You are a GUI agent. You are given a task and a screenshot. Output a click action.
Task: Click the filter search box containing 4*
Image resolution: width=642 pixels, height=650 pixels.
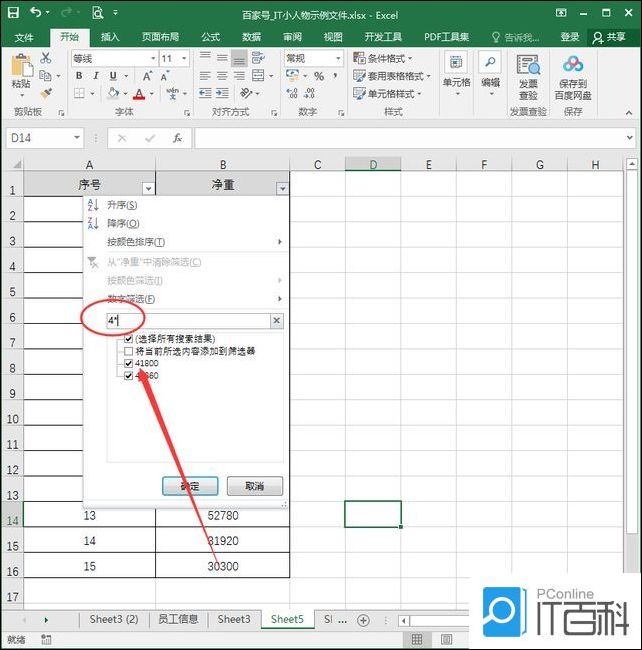point(189,320)
